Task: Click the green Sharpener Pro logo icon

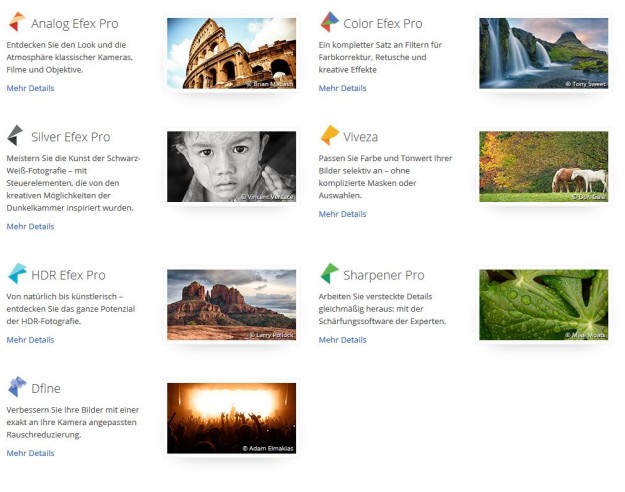Action: coord(329,274)
